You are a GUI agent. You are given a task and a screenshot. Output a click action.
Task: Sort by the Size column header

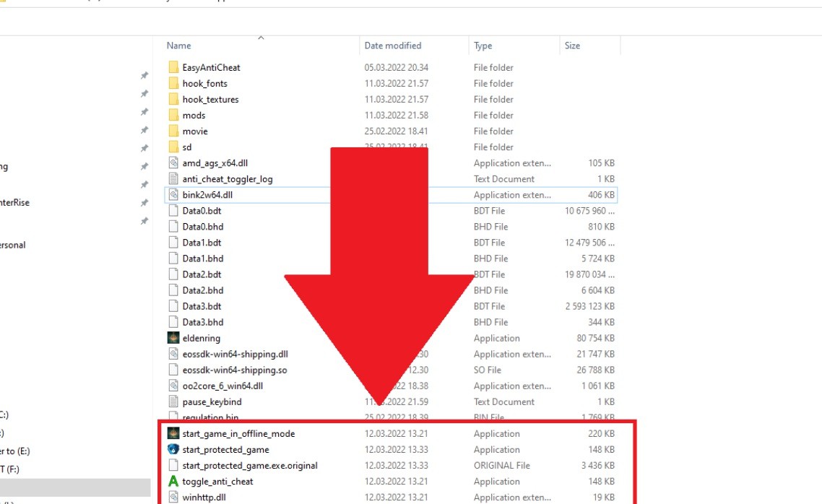[x=572, y=45]
